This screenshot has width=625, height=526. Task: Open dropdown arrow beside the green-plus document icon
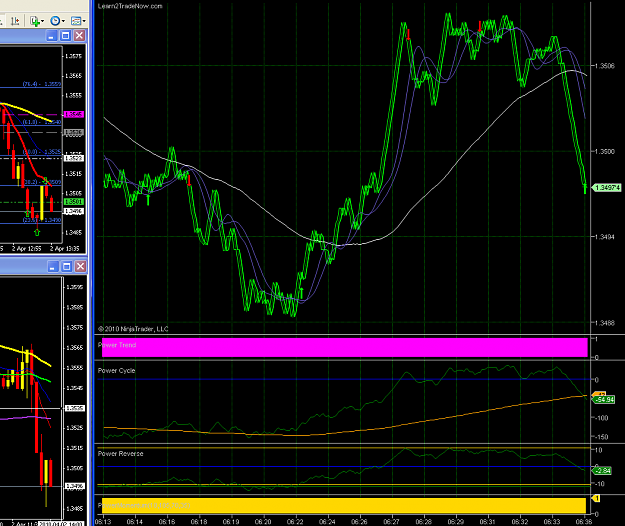coord(42,21)
